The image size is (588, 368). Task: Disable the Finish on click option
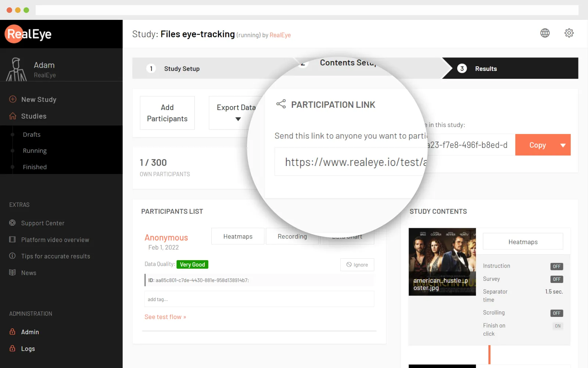[557, 326]
